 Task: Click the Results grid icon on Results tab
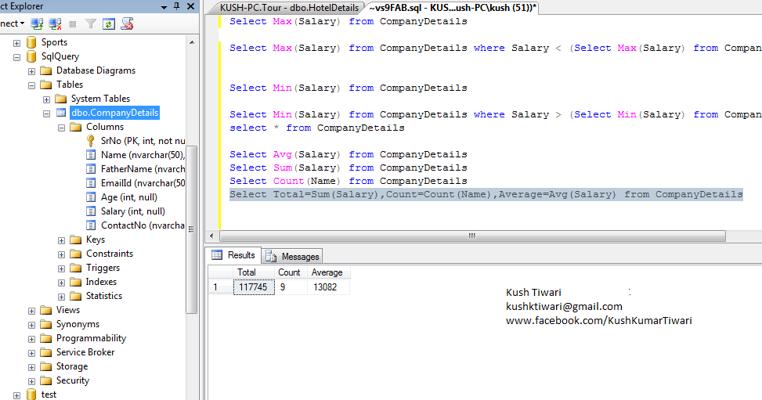click(217, 255)
